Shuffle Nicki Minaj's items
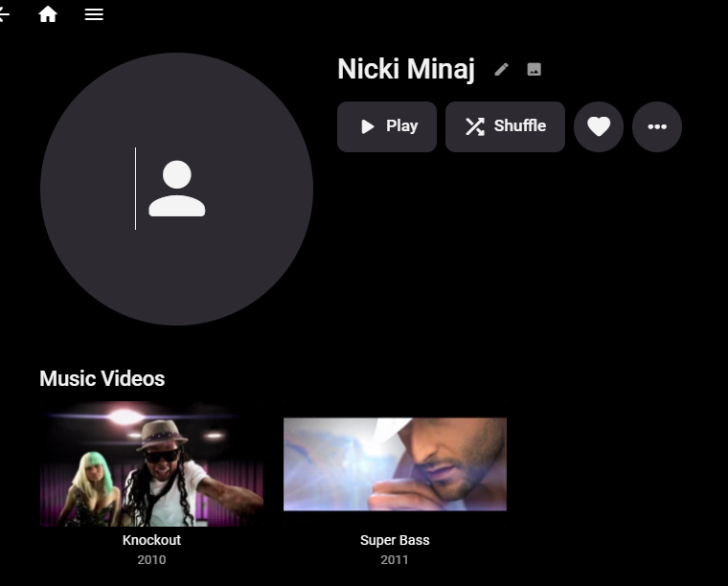The width and height of the screenshot is (728, 586). point(505,126)
